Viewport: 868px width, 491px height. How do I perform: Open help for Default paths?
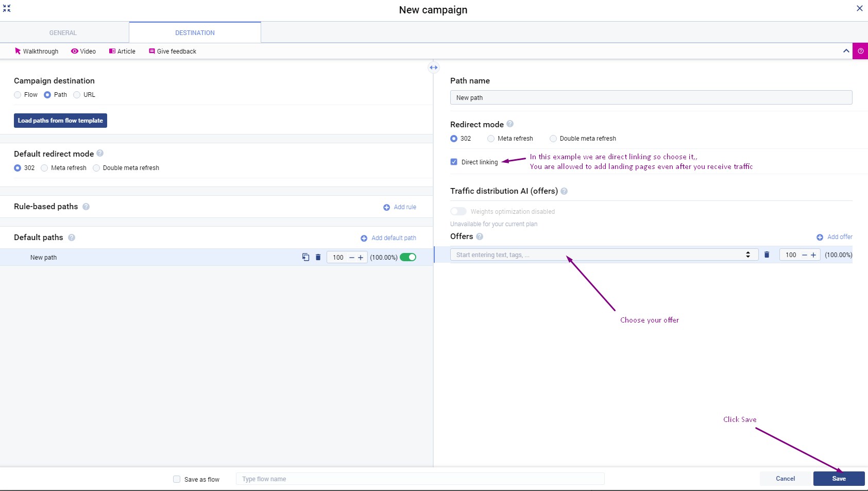pyautogui.click(x=72, y=238)
